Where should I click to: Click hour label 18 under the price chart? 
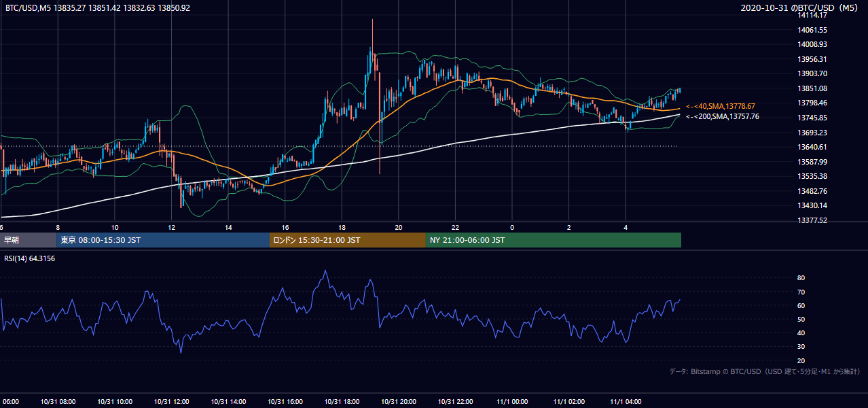point(342,227)
